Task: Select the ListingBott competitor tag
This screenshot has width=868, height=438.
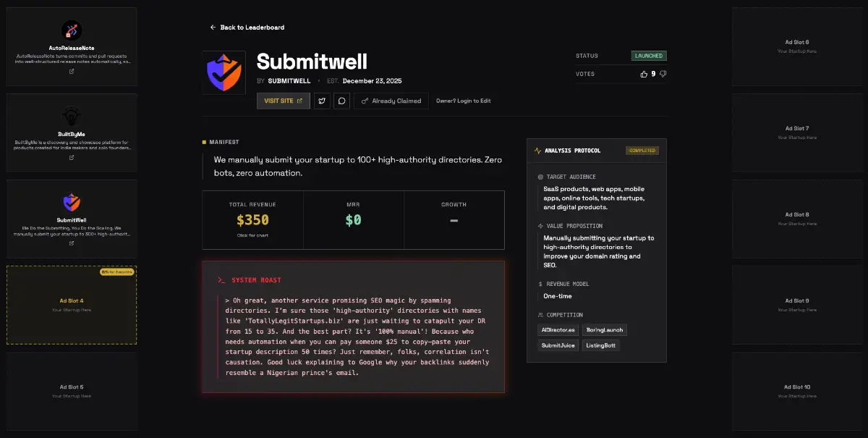Action: point(600,345)
